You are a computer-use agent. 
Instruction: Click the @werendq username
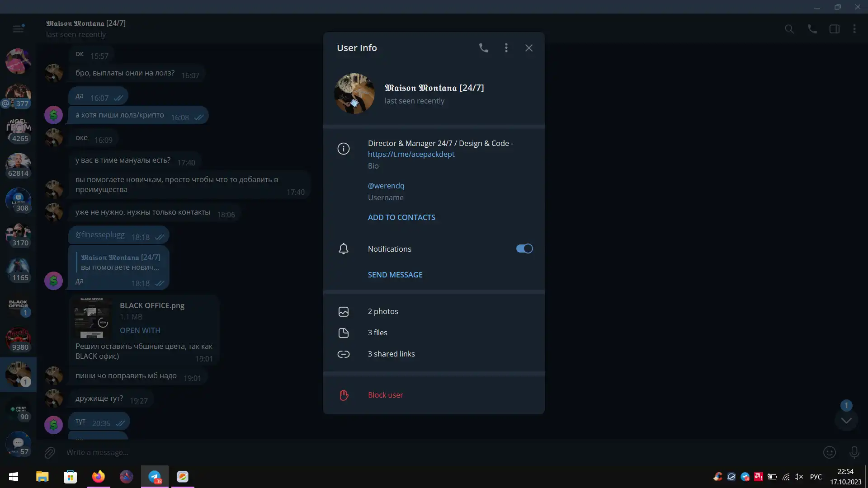386,186
